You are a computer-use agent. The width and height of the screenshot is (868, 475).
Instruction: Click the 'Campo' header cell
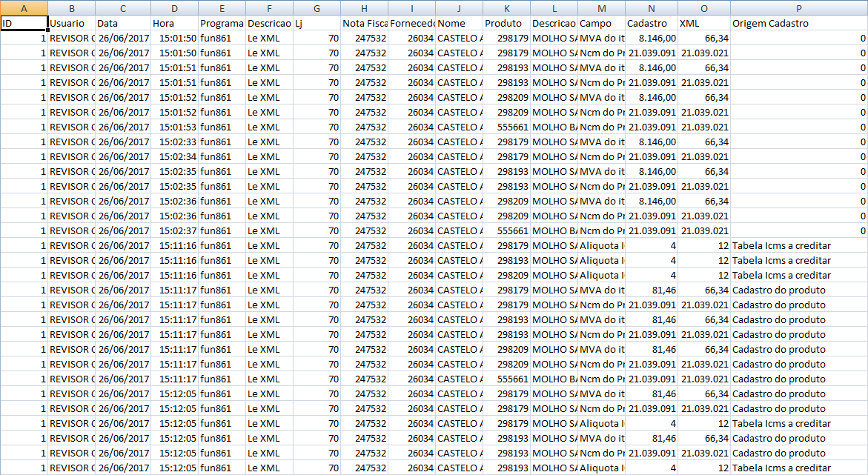pos(601,23)
